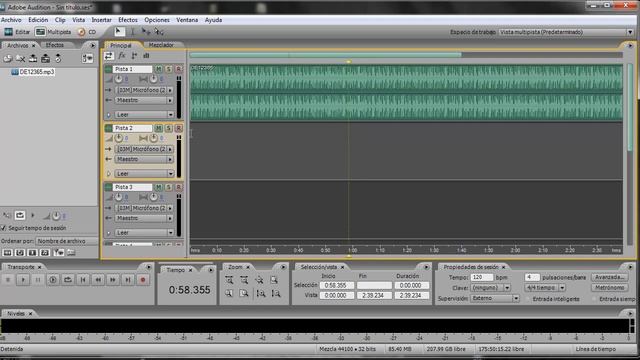Click Selección Inicio time field
The image size is (640, 360).
click(336, 285)
